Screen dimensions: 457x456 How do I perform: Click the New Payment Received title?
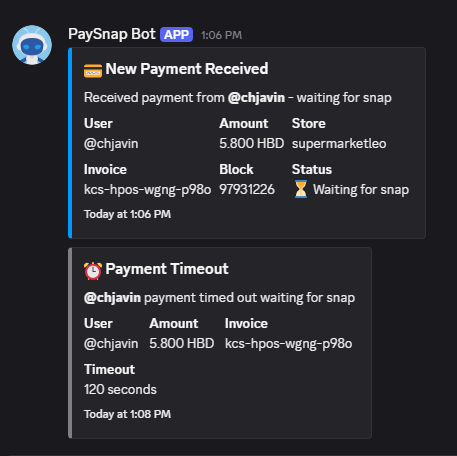(x=187, y=69)
